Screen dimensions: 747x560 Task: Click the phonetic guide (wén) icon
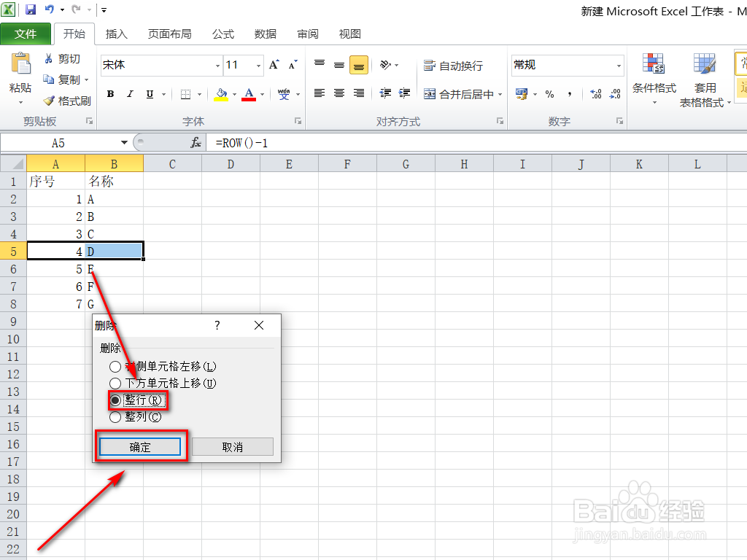[284, 94]
